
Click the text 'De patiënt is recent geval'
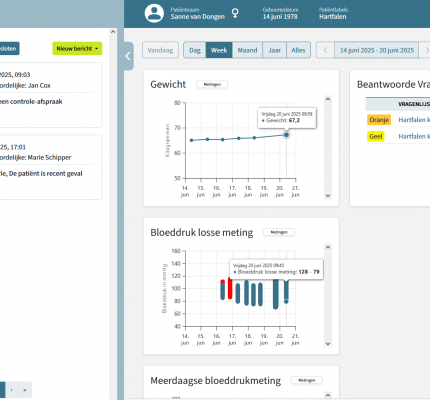tap(46, 174)
